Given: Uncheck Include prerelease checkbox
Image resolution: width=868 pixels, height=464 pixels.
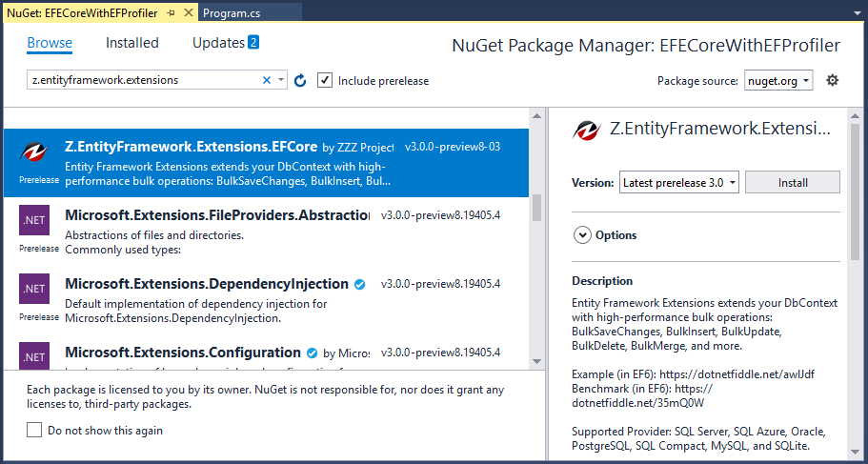Looking at the screenshot, I should 324,80.
